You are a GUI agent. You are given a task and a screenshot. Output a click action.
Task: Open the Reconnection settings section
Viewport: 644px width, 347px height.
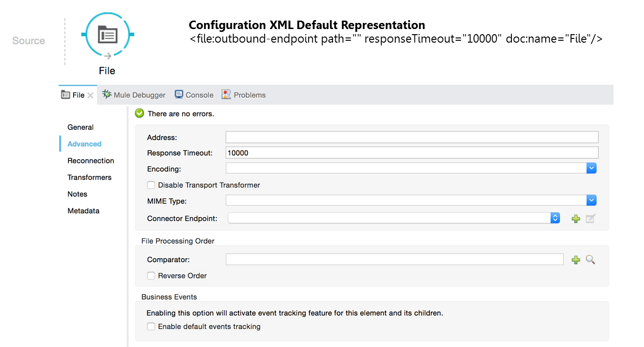coord(91,161)
